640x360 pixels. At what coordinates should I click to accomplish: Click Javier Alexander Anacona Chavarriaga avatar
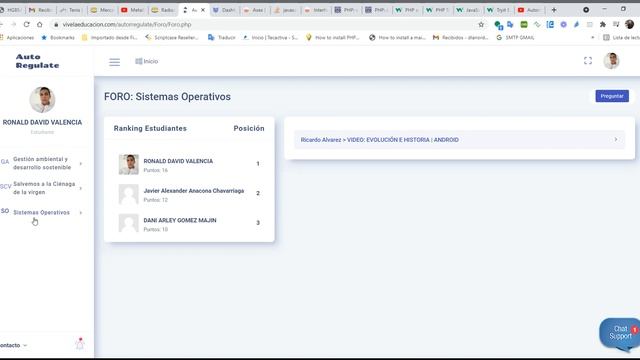[129, 194]
